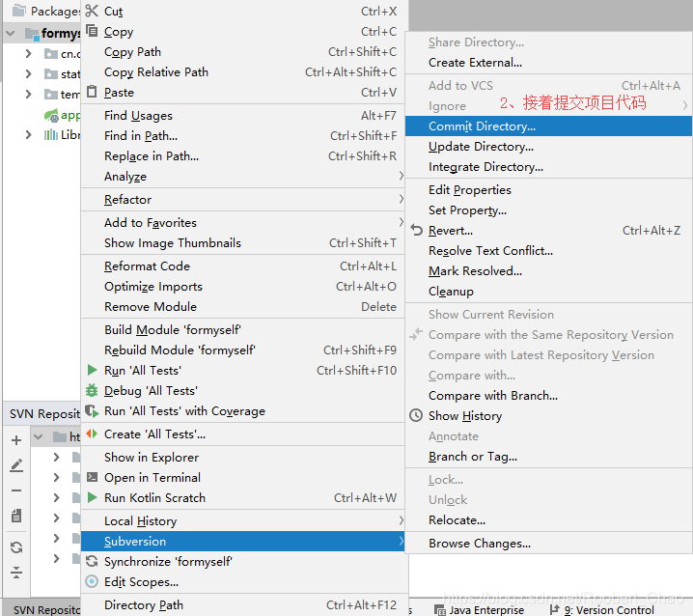Click the Libraries bar-chart icon in tree
Screen dimensions: 693x616
[51, 134]
